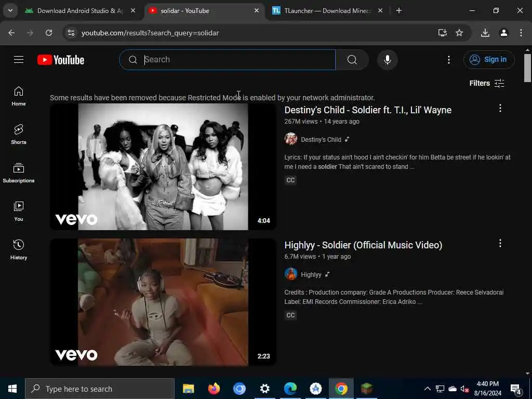The width and height of the screenshot is (532, 399).
Task: Click the Restricted Mode notice text
Action: pyautogui.click(x=212, y=98)
